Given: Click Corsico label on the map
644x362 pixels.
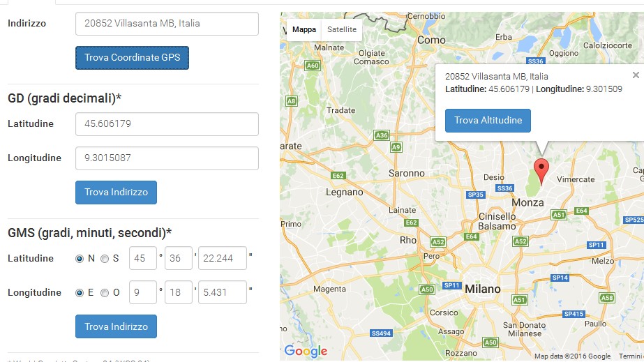Looking at the screenshot, I should click(x=444, y=312).
